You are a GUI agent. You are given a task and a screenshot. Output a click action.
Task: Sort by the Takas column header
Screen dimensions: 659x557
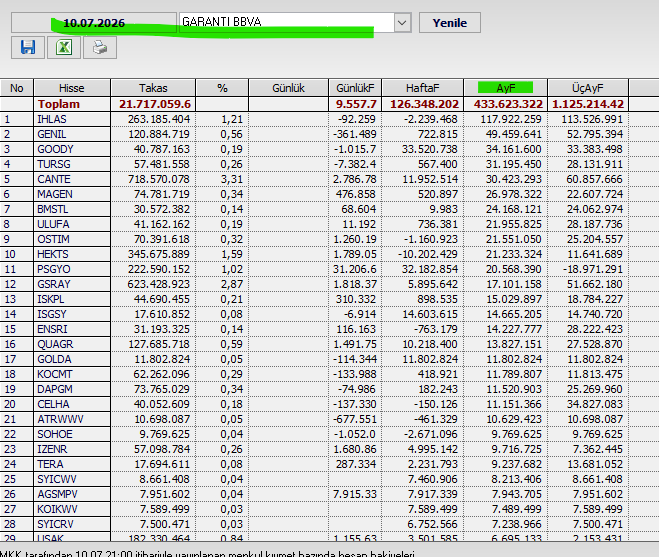153,88
